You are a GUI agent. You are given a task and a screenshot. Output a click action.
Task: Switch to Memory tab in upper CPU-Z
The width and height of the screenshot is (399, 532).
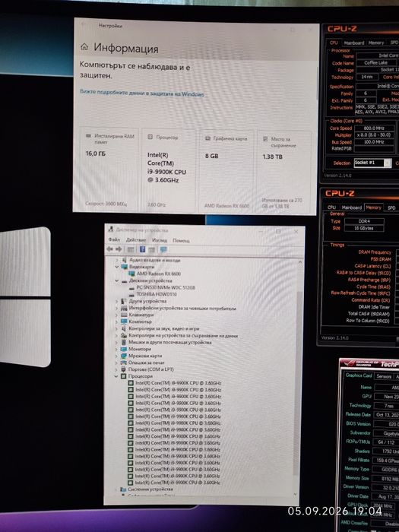click(376, 43)
